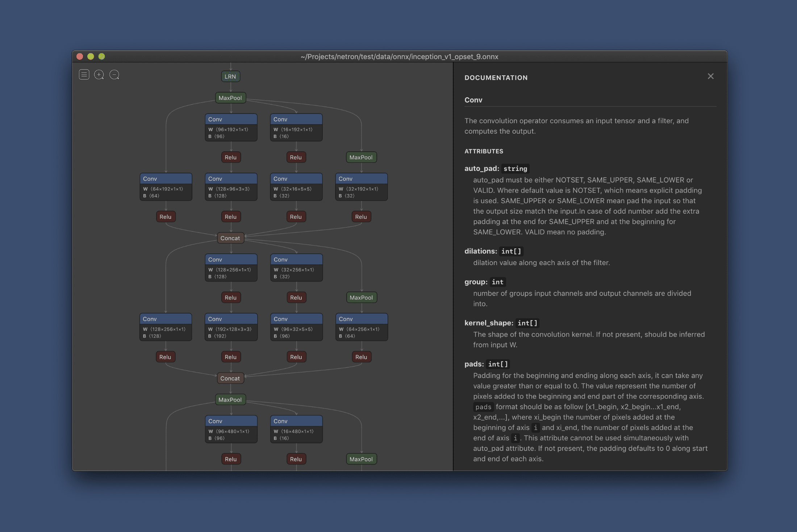Click the dilations attribute name
The height and width of the screenshot is (532, 797).
(x=481, y=251)
